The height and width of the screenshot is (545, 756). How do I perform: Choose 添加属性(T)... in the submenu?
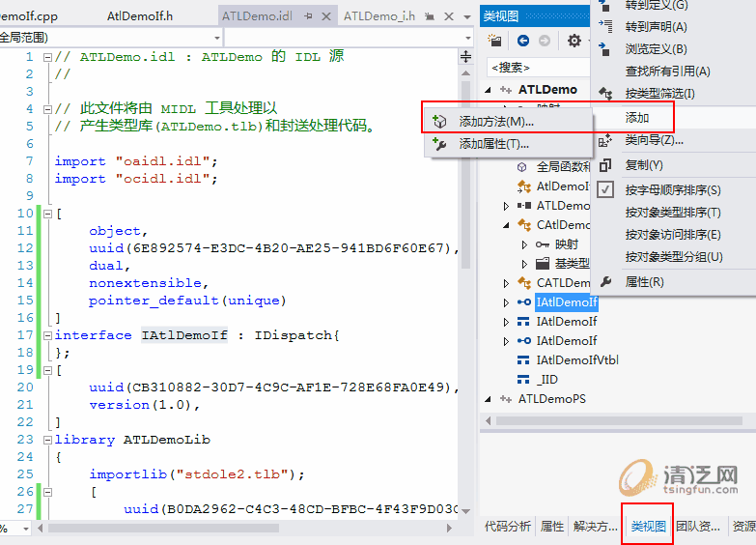click(x=493, y=144)
